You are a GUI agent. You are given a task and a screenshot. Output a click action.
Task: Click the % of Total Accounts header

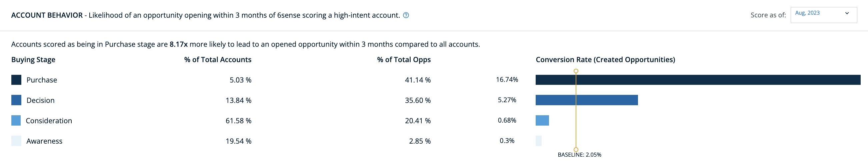[x=218, y=60]
